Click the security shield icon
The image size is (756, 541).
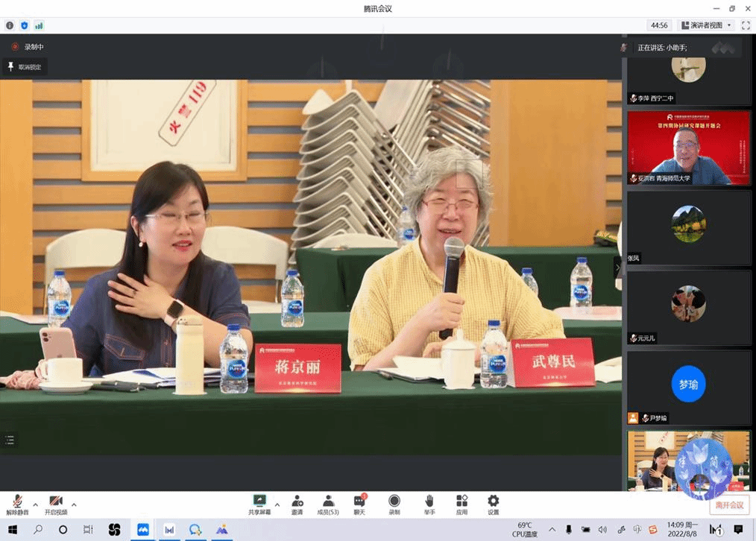point(25,25)
